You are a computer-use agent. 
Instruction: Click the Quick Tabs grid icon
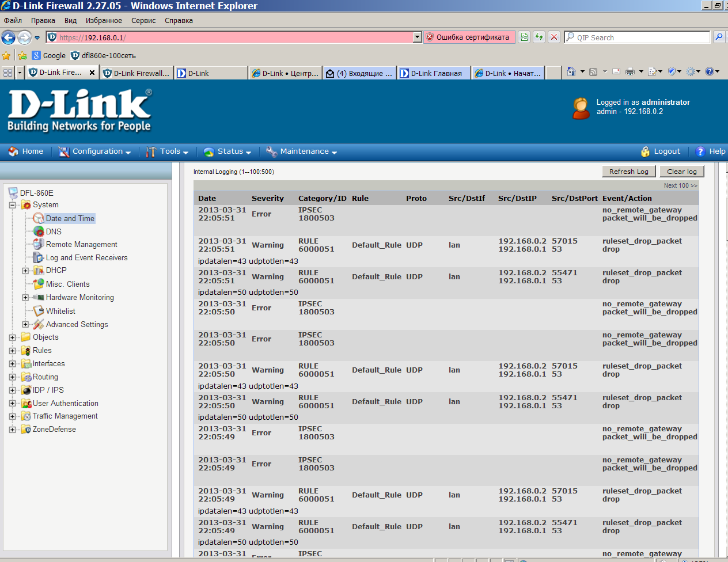(x=7, y=73)
